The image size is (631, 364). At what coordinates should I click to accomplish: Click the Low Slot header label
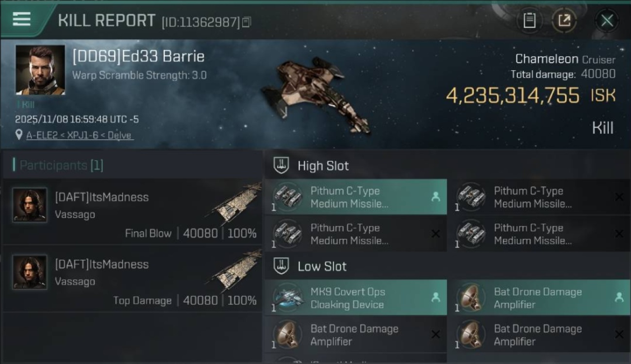tap(322, 266)
